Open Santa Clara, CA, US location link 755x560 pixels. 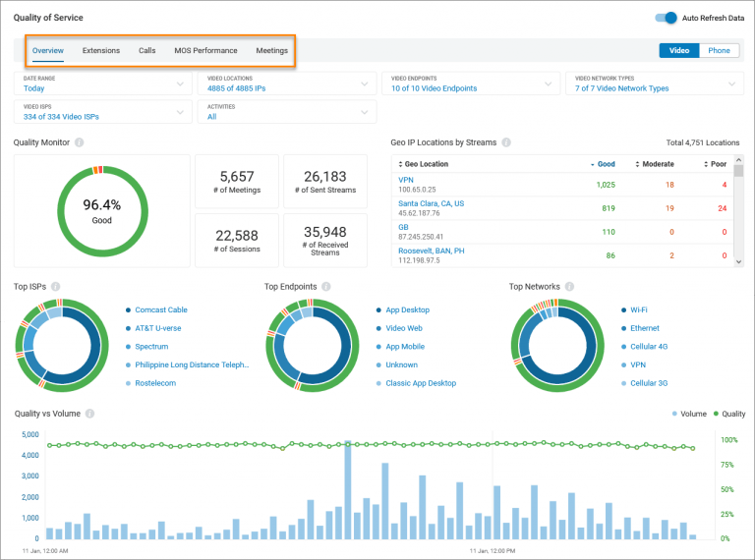click(x=431, y=203)
